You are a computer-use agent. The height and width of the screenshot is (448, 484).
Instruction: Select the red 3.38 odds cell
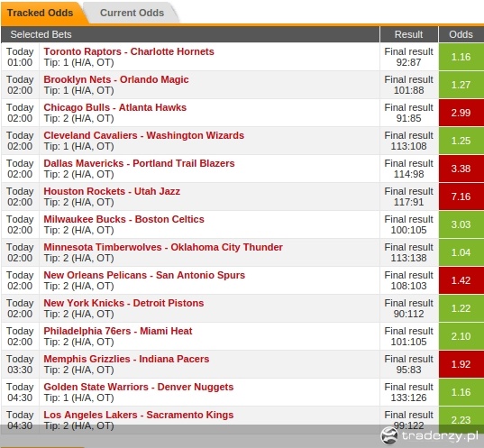461,169
